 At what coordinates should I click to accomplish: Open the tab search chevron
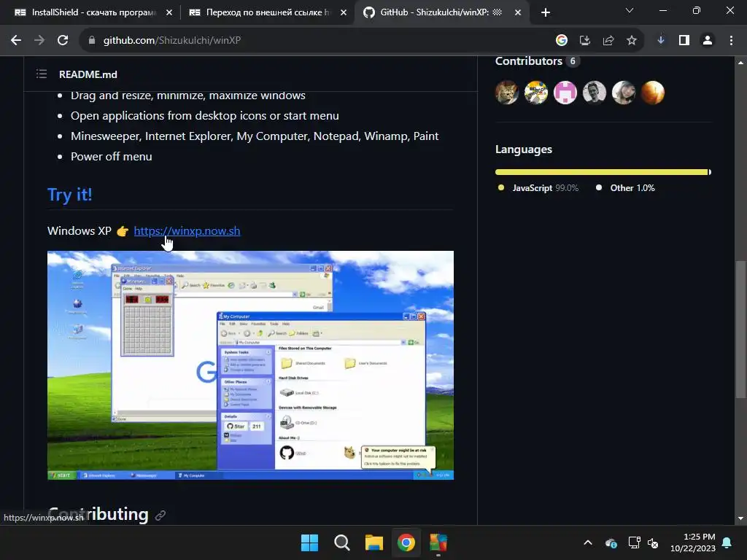coord(630,10)
